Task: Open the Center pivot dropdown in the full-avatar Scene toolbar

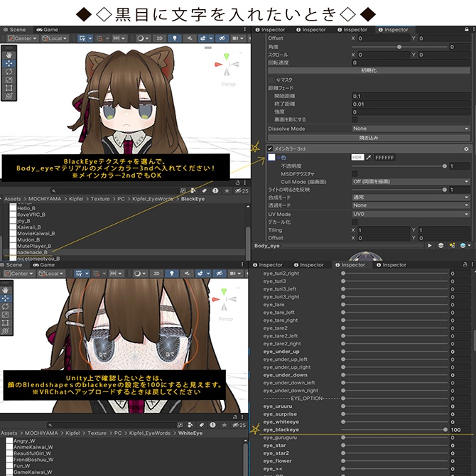Action: click(23, 38)
